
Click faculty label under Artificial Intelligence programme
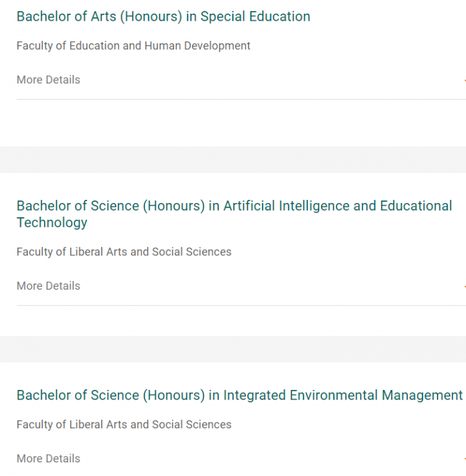coord(124,252)
